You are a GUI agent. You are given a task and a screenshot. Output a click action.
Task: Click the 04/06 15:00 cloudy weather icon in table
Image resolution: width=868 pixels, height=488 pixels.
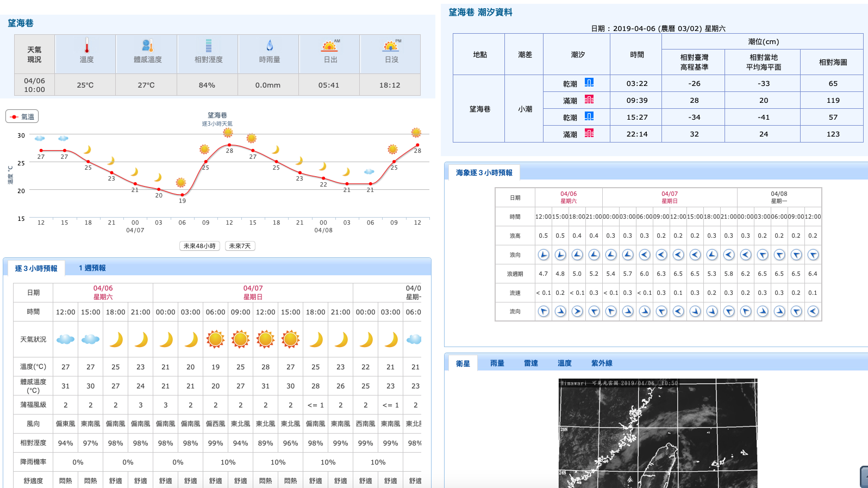point(90,339)
